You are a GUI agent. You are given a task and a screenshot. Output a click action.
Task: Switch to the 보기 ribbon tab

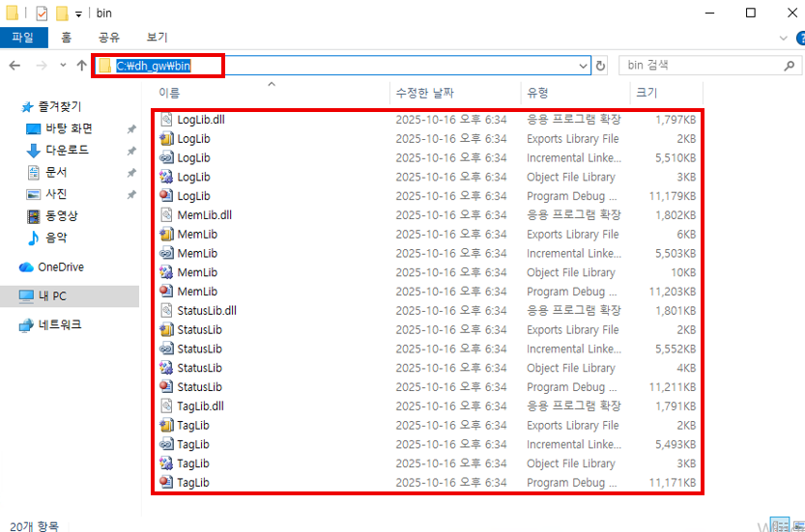pos(157,38)
